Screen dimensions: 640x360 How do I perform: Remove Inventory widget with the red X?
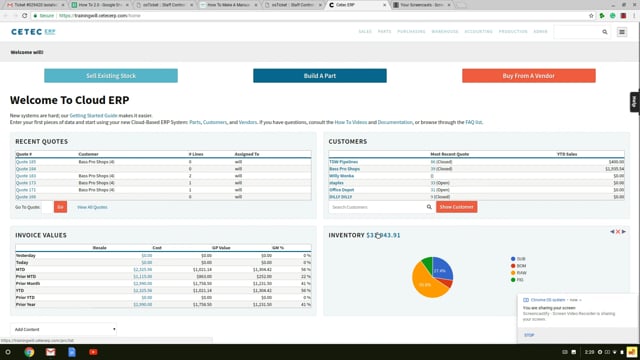click(x=618, y=231)
